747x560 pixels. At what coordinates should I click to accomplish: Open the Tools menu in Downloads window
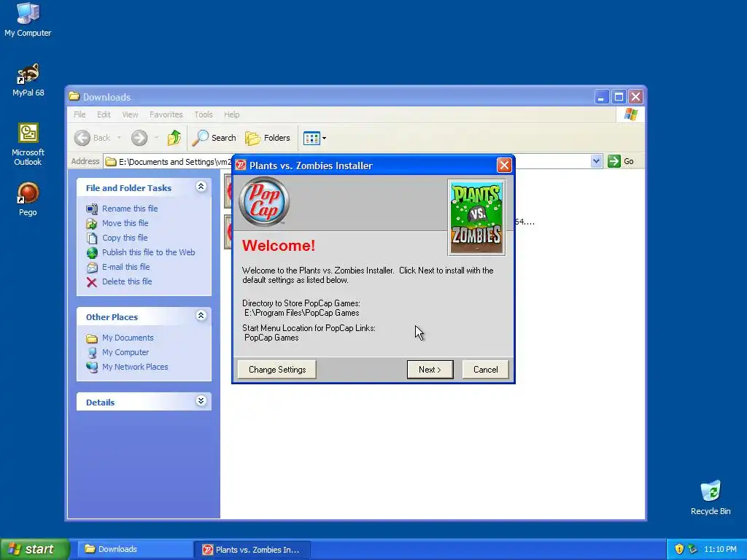point(204,114)
